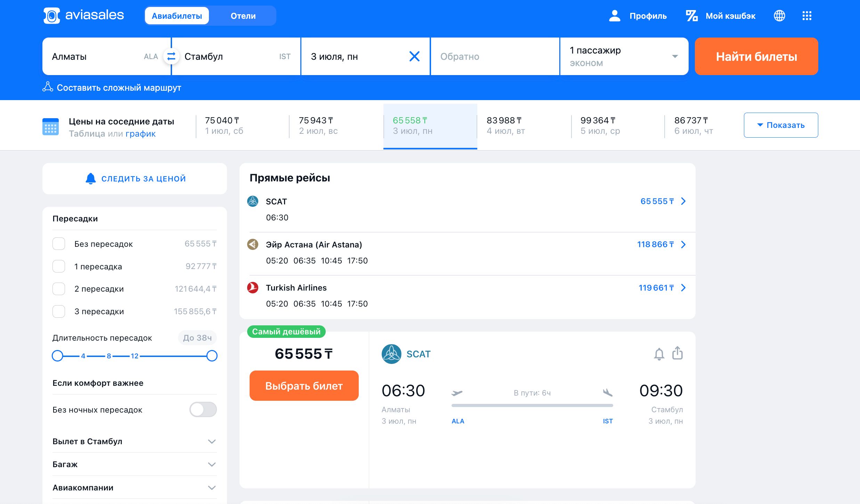860x504 pixels.
Task: Open the globe language selector
Action: click(x=779, y=16)
